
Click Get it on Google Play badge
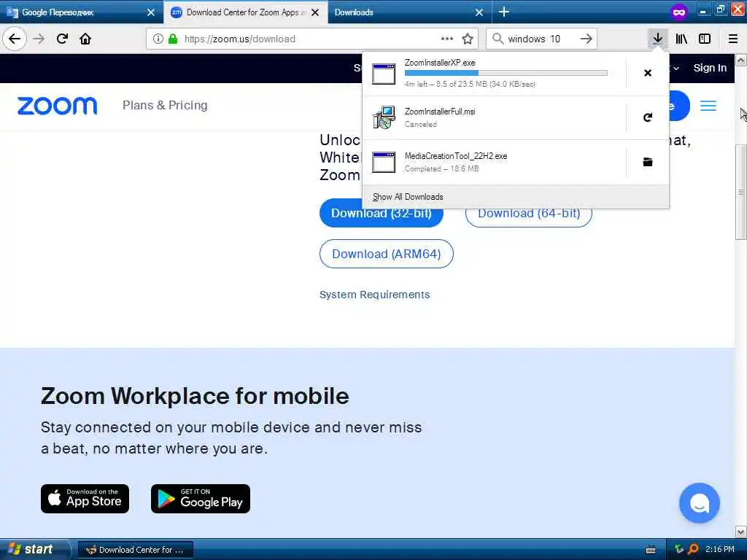201,499
